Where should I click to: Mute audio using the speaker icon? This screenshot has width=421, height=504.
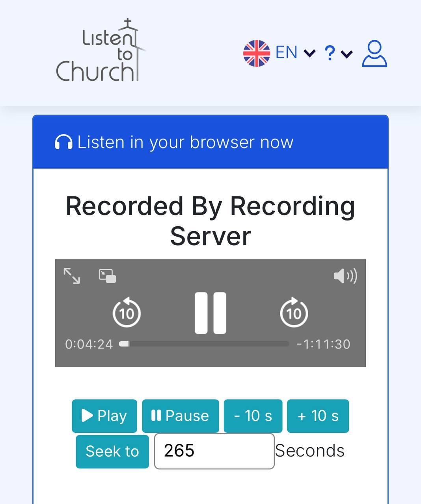345,276
